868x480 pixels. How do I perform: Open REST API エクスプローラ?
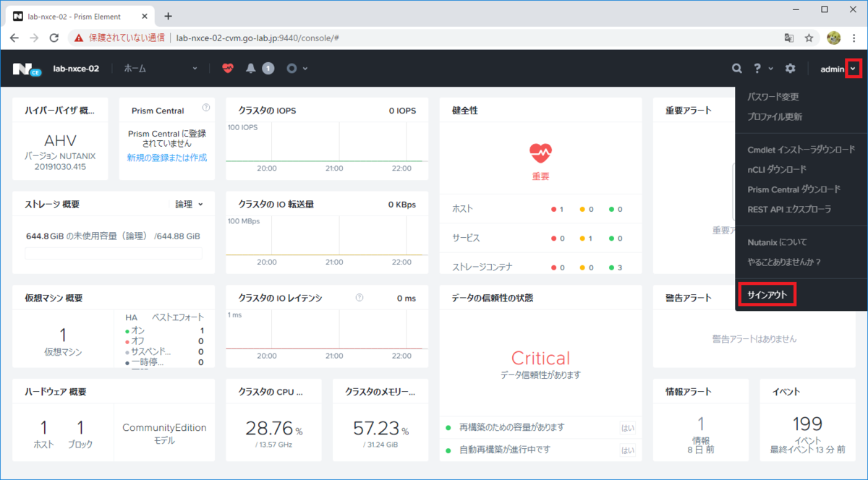790,209
